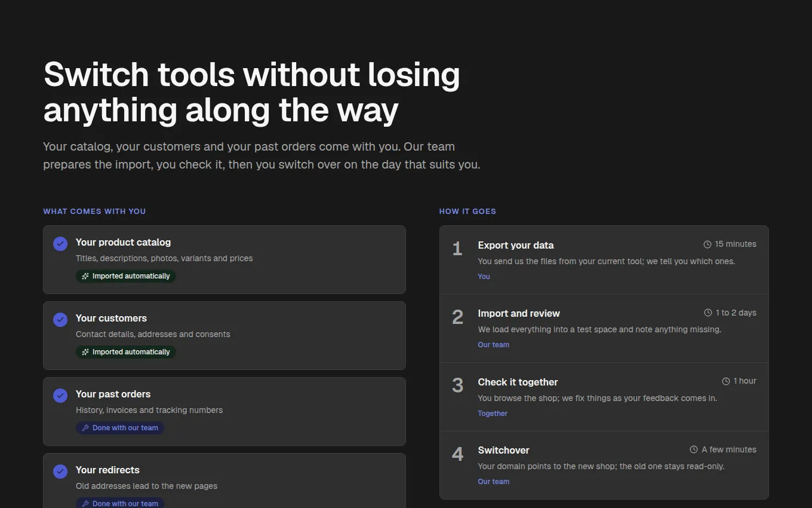The width and height of the screenshot is (812, 508).
Task: Click 'Done with our team' text under past orders
Action: (x=125, y=428)
